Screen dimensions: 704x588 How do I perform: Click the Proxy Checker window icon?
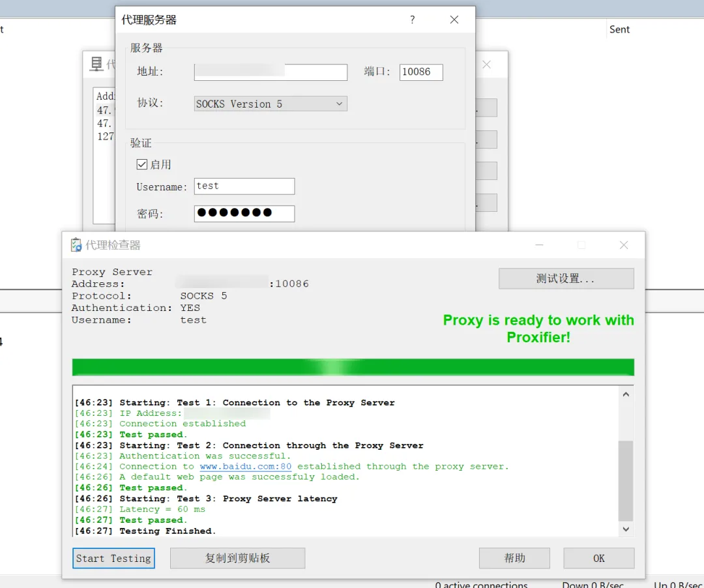coord(76,244)
